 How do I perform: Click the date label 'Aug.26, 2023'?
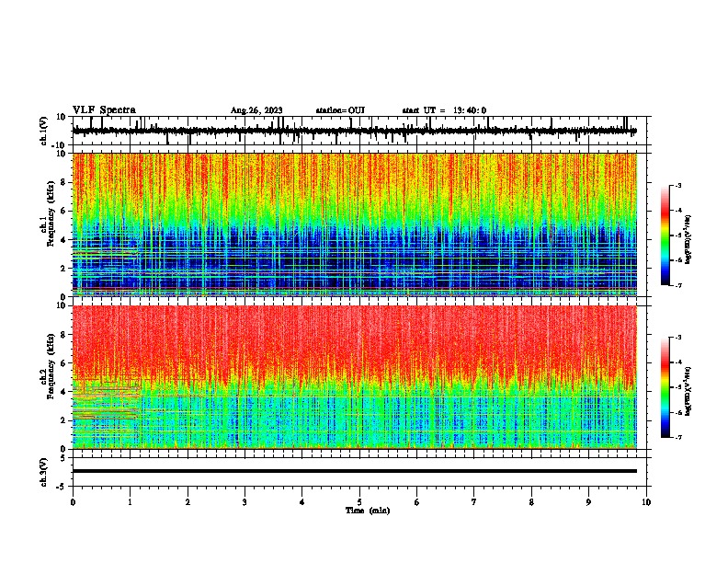tap(256, 110)
